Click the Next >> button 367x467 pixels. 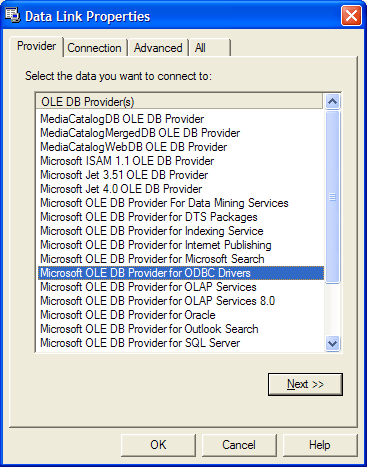305,384
